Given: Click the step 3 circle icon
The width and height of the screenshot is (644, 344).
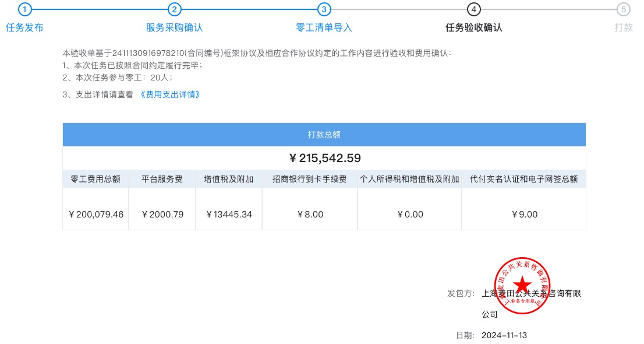Looking at the screenshot, I should coord(324,9).
